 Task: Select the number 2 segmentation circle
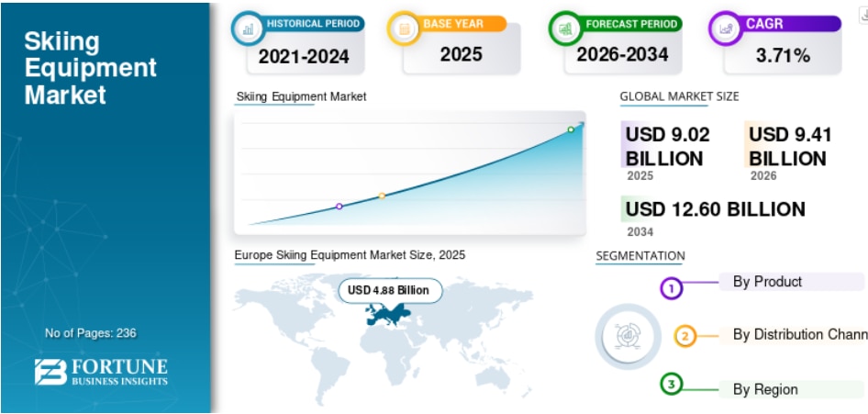click(684, 336)
